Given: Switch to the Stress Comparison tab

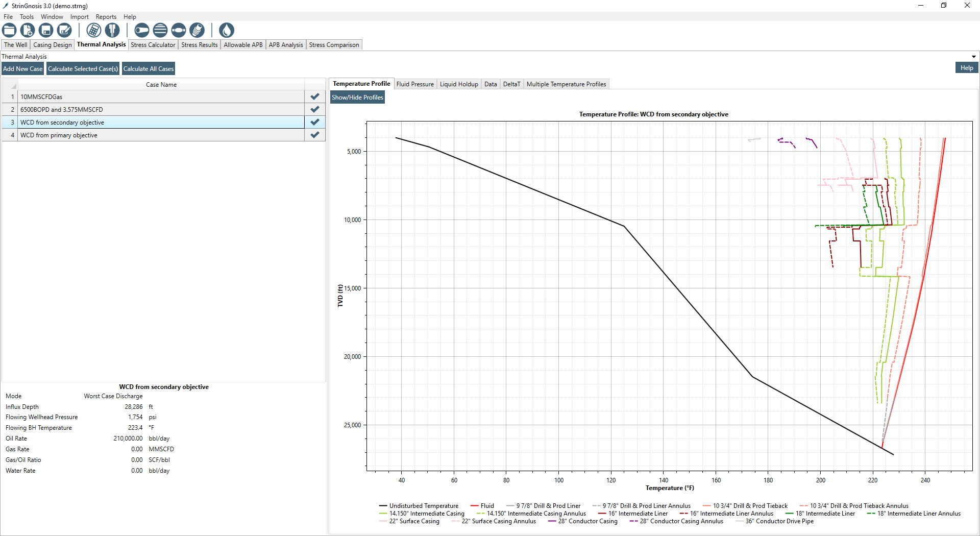Looking at the screenshot, I should click(x=334, y=45).
